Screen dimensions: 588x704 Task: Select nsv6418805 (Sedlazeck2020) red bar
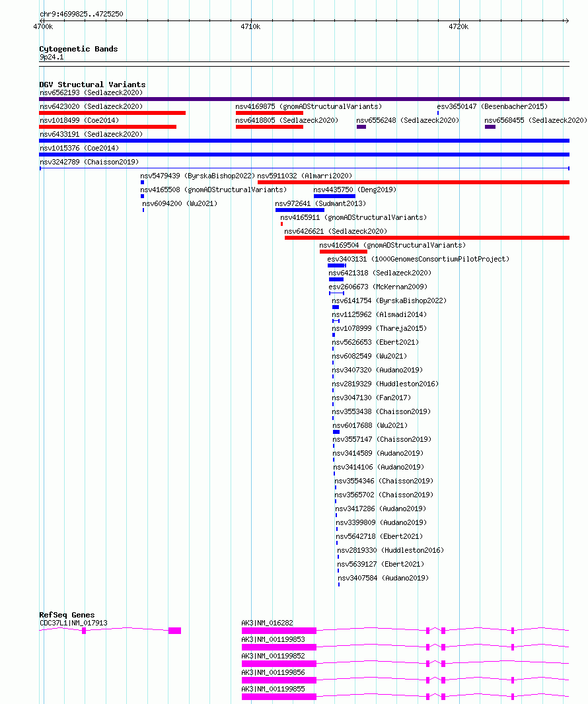point(270,127)
